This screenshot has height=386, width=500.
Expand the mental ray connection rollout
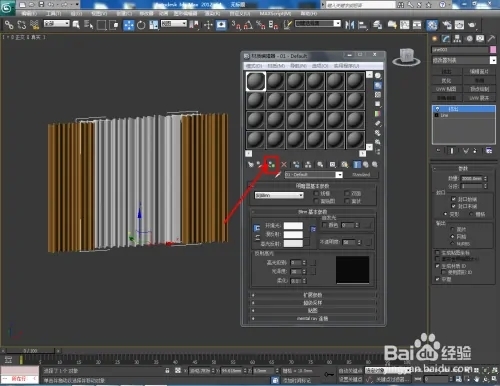pos(313,319)
